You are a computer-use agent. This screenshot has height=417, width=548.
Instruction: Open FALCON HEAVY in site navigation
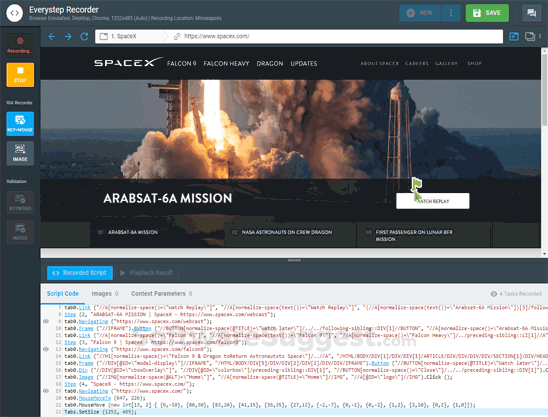pyautogui.click(x=226, y=64)
